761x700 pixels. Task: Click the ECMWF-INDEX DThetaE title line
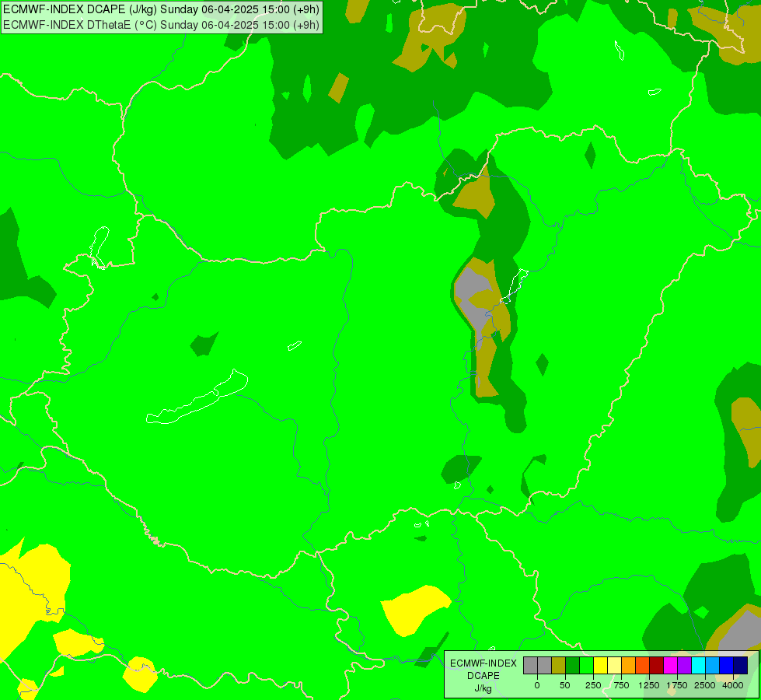click(x=161, y=24)
